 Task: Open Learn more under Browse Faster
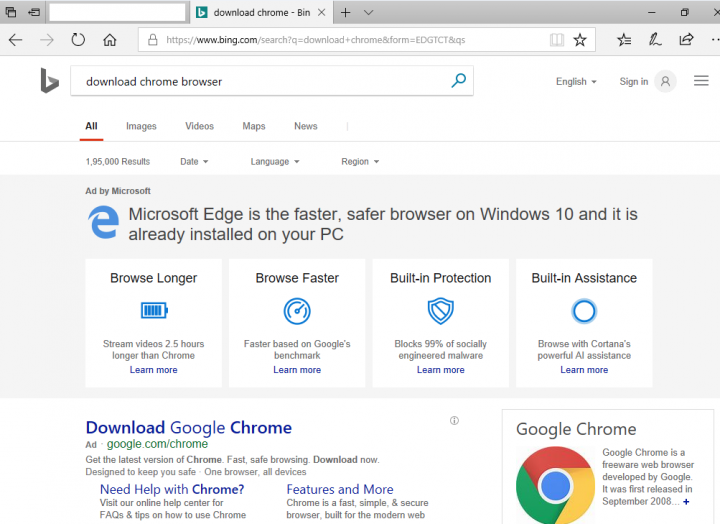[297, 370]
